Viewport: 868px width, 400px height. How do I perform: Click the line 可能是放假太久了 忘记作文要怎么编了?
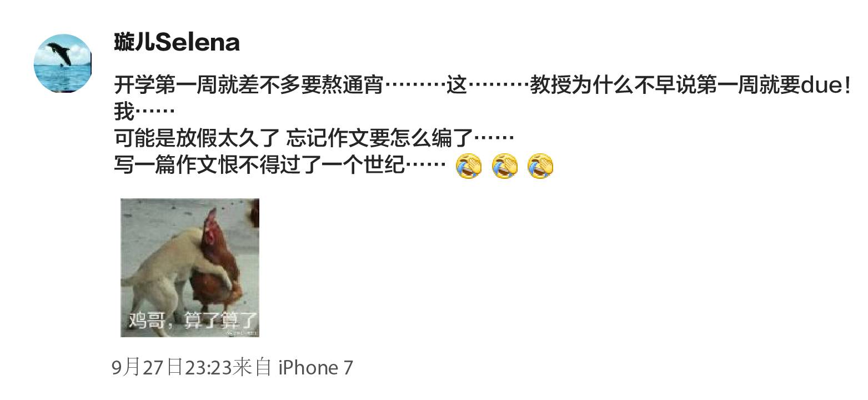click(x=314, y=138)
